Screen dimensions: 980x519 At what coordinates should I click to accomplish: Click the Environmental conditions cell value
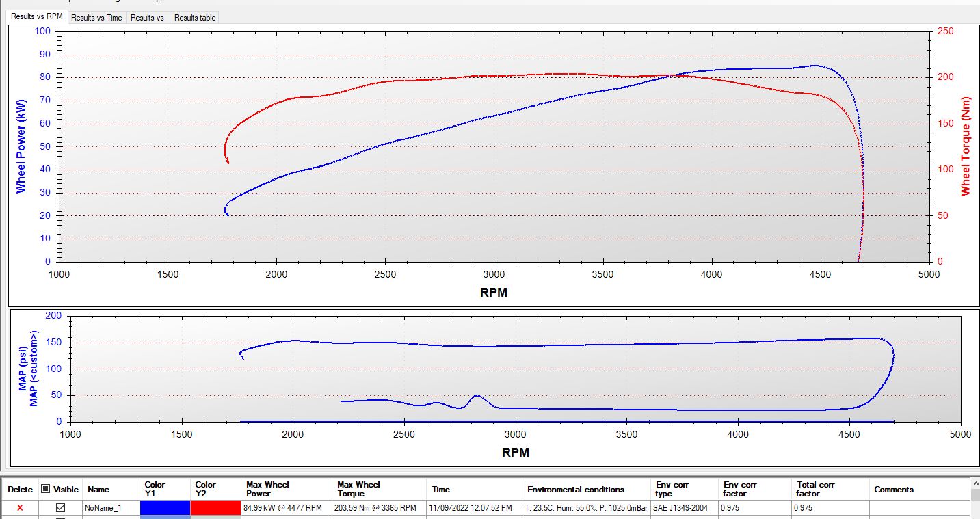[x=587, y=508]
